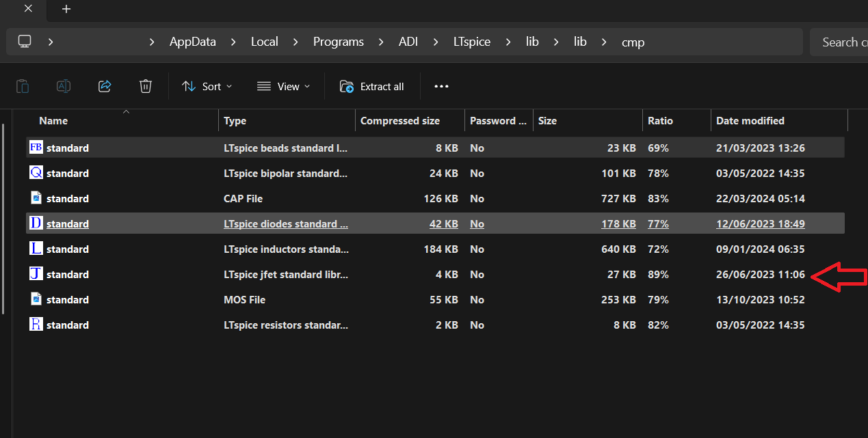The image size is (868, 438).
Task: Select 'LTspice diodes standard' type cell
Action: (286, 223)
